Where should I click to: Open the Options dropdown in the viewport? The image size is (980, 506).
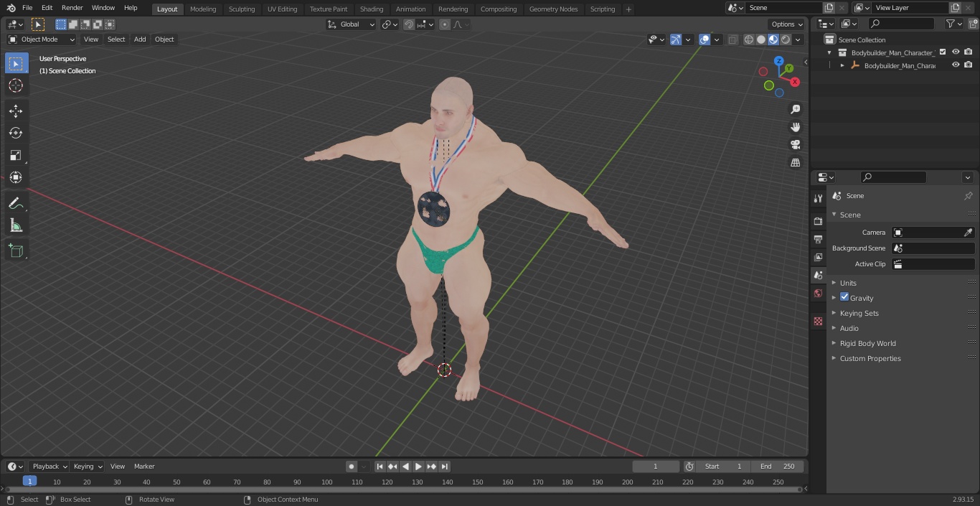788,24
